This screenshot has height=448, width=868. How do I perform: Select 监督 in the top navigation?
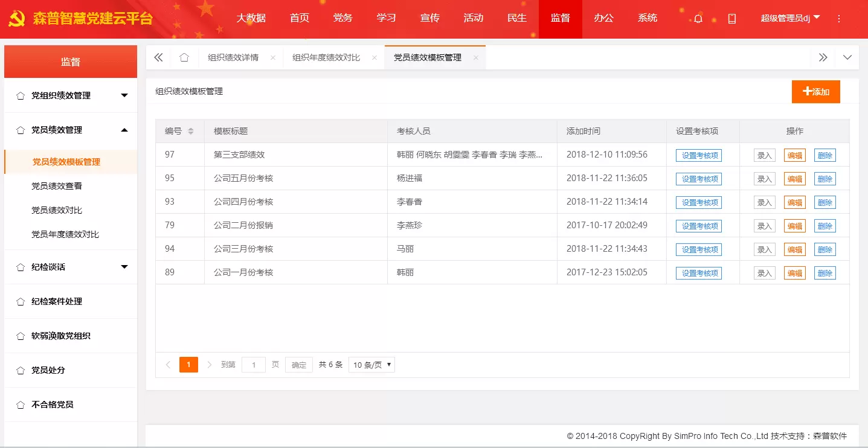pyautogui.click(x=561, y=18)
